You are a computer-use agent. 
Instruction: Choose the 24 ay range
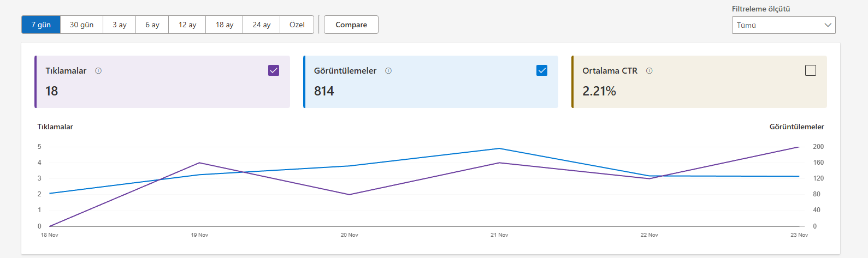[262, 25]
